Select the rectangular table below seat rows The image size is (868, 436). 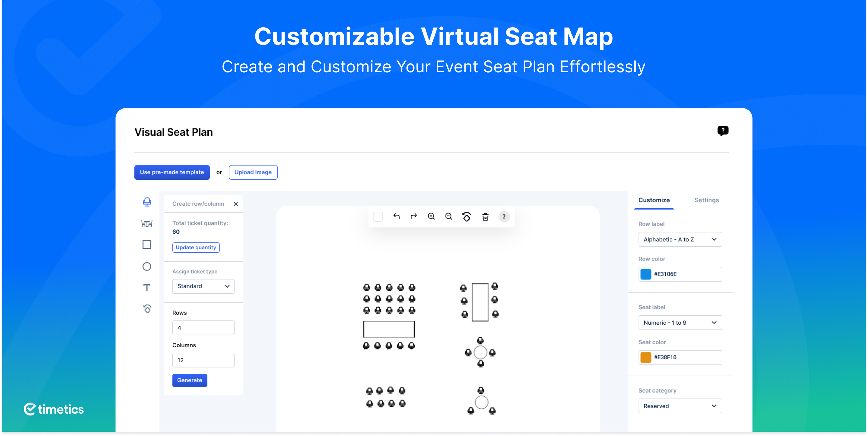[389, 329]
